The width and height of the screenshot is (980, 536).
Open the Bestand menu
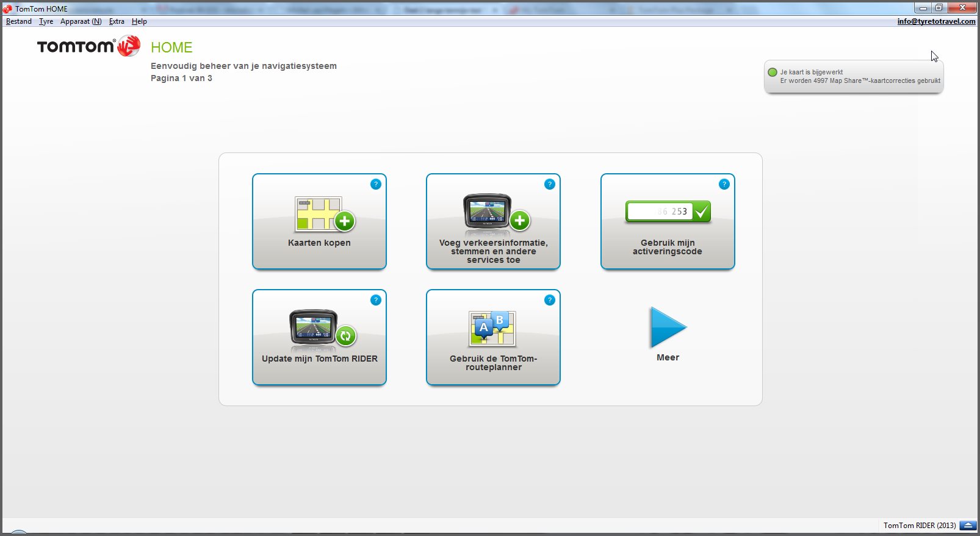pyautogui.click(x=19, y=21)
